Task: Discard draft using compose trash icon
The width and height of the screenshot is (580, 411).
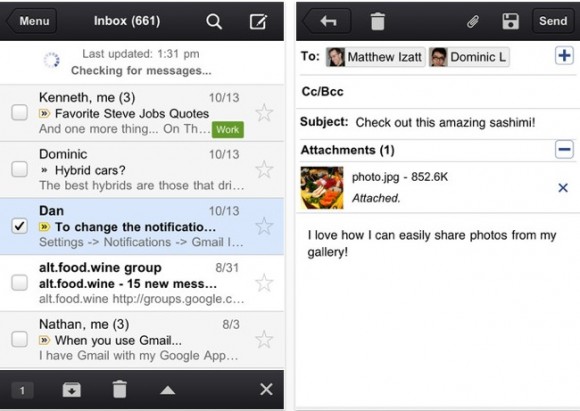Action: point(377,21)
